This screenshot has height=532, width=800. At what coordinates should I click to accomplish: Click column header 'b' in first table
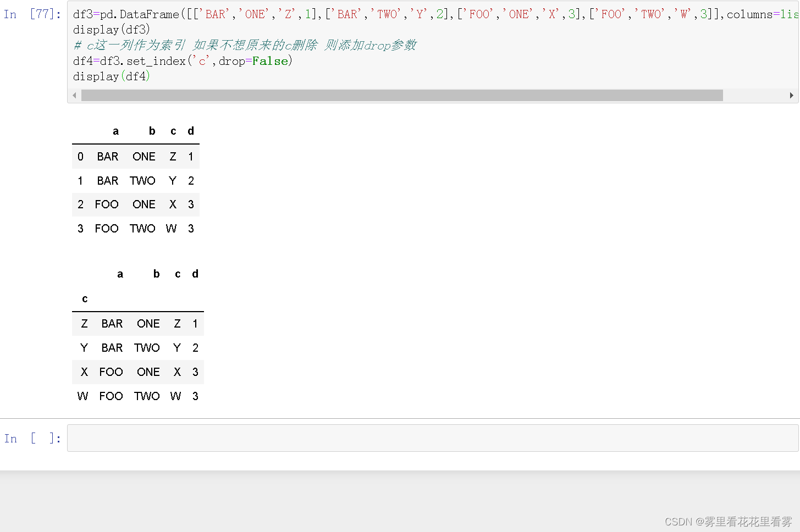coord(152,131)
